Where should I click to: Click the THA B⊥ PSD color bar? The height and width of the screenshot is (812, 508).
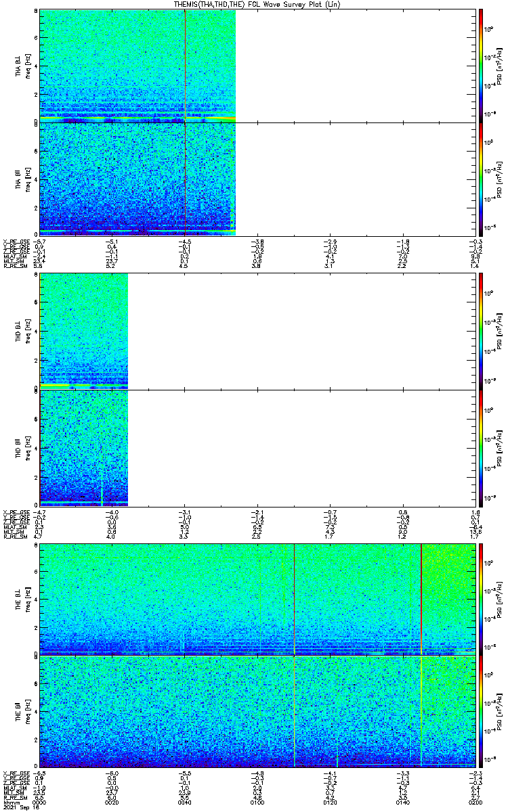click(x=481, y=66)
